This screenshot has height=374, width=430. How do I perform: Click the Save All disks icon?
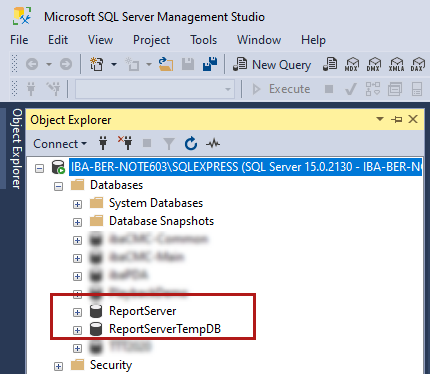[x=210, y=64]
